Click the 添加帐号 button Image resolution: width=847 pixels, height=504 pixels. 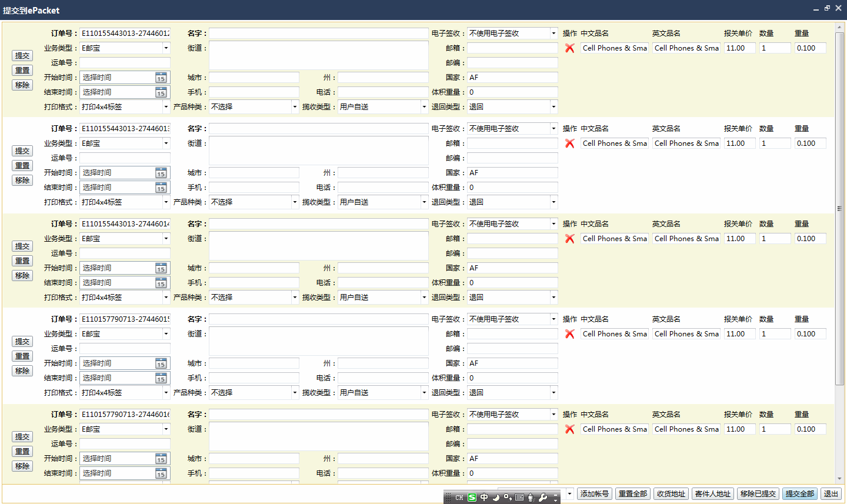coord(595,494)
